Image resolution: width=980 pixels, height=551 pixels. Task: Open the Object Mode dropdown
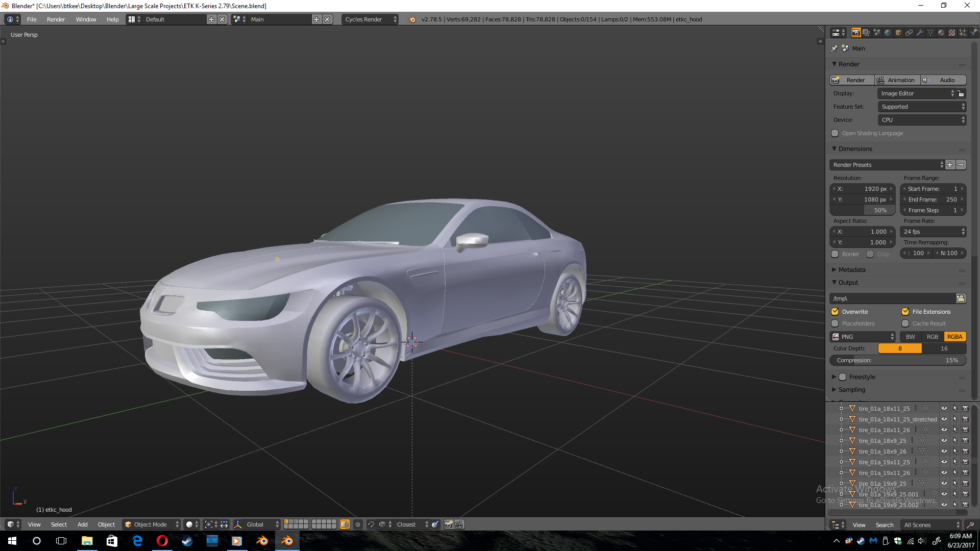point(152,524)
